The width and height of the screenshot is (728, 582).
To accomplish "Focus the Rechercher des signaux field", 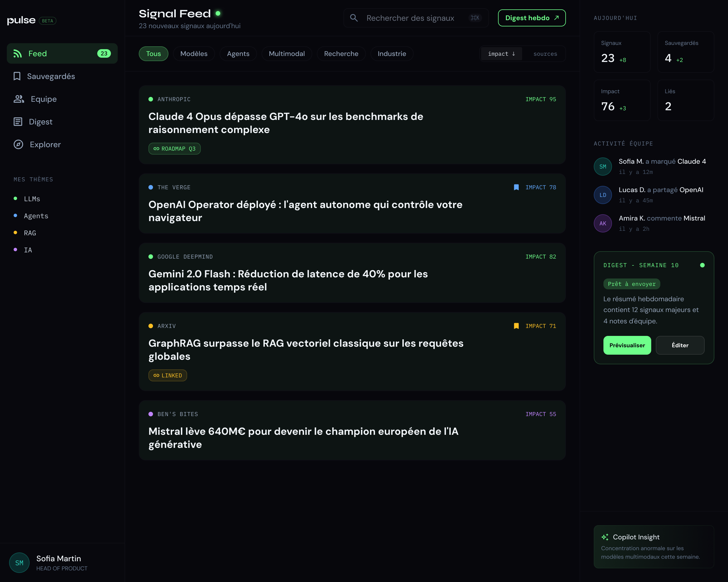I will tap(416, 18).
